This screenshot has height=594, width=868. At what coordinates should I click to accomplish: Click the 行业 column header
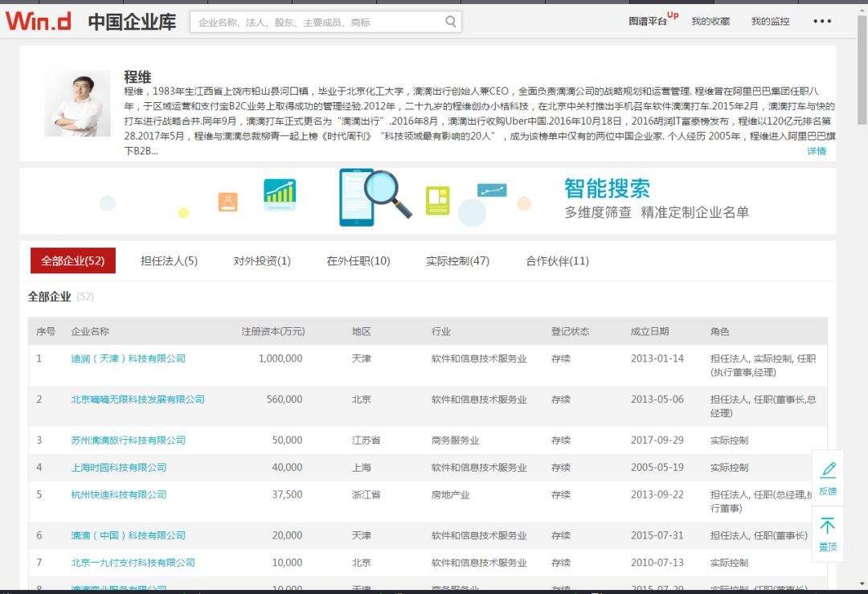pyautogui.click(x=440, y=332)
